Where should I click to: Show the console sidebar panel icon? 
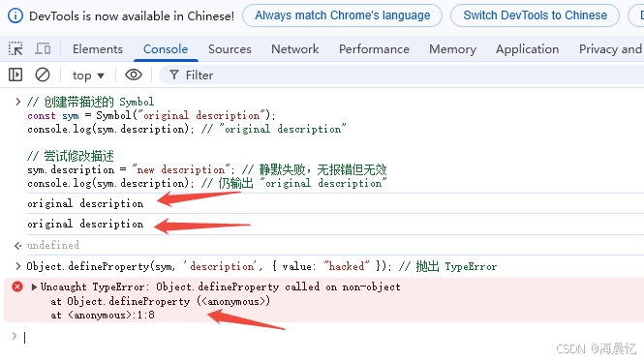tap(15, 75)
